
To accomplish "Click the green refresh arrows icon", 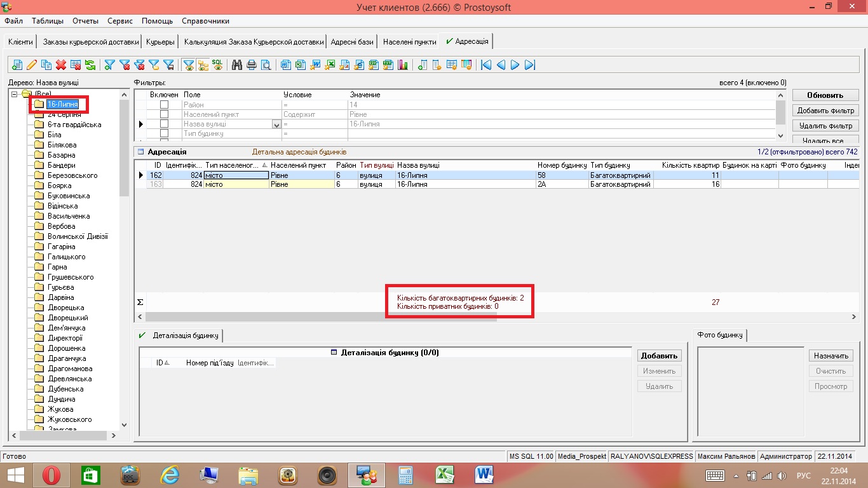I will (x=90, y=65).
